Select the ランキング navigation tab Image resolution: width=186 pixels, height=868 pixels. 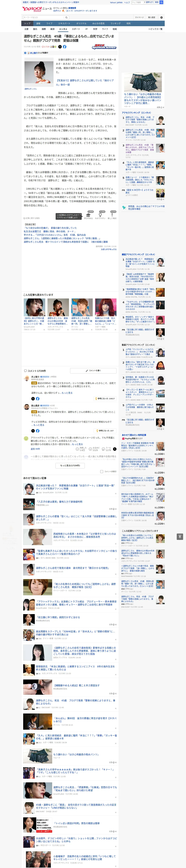click(115, 24)
